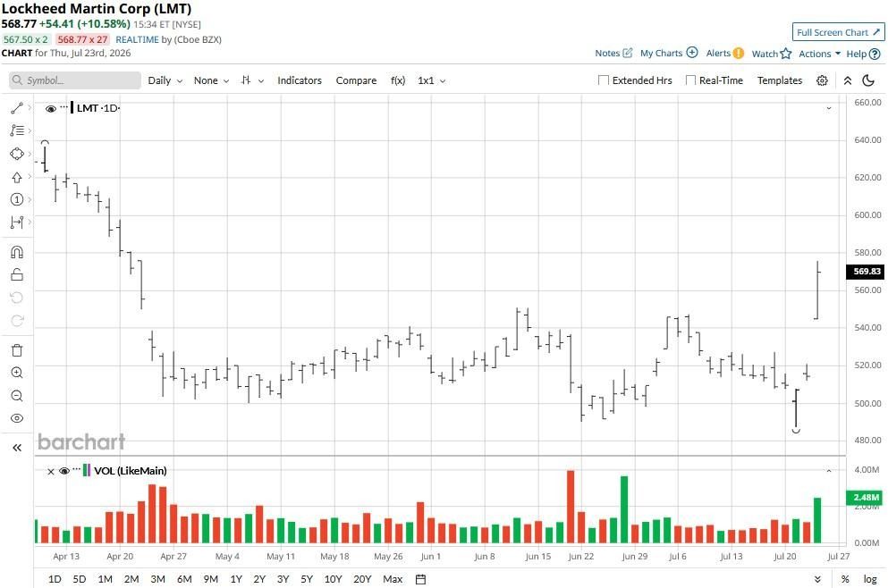Toggle LMT series visibility eye
The height and width of the screenshot is (588, 888).
(x=50, y=109)
